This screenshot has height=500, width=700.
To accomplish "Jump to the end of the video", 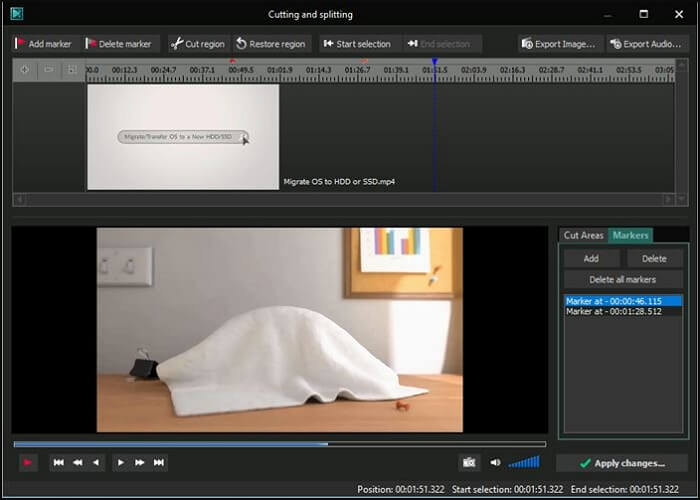I will tap(159, 462).
